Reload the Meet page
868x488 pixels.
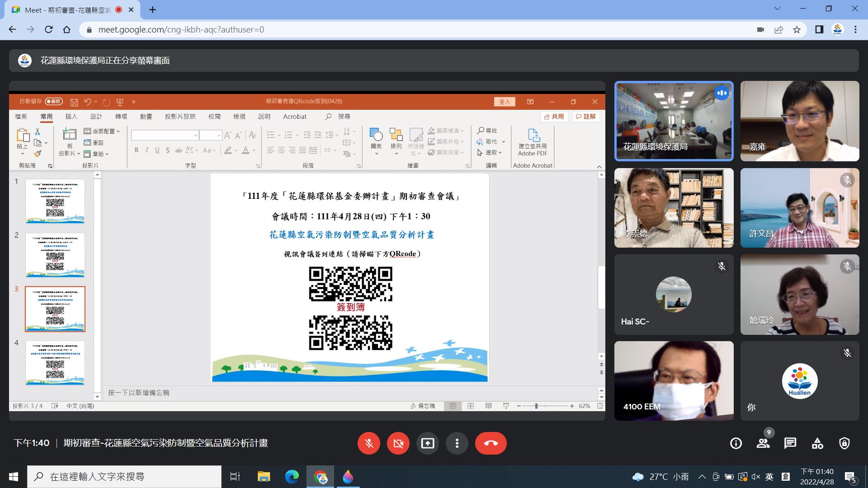(x=49, y=30)
